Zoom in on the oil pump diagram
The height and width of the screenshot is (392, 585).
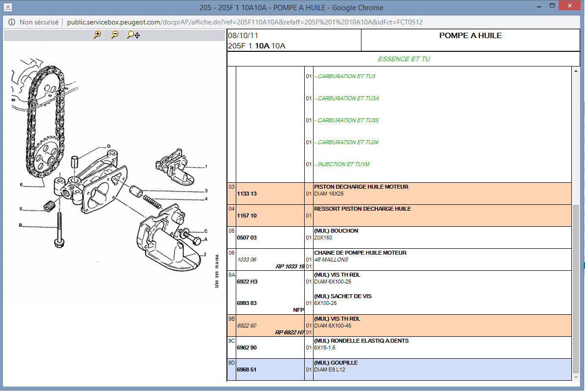coord(97,35)
